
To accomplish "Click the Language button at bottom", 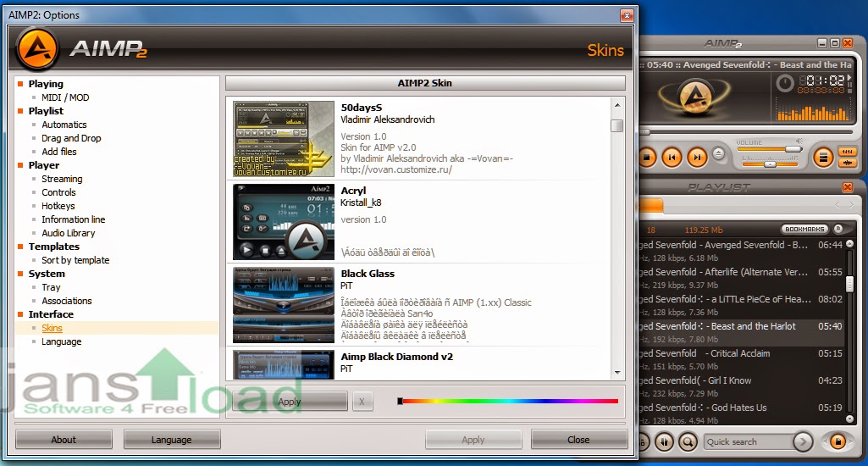I will click(172, 440).
